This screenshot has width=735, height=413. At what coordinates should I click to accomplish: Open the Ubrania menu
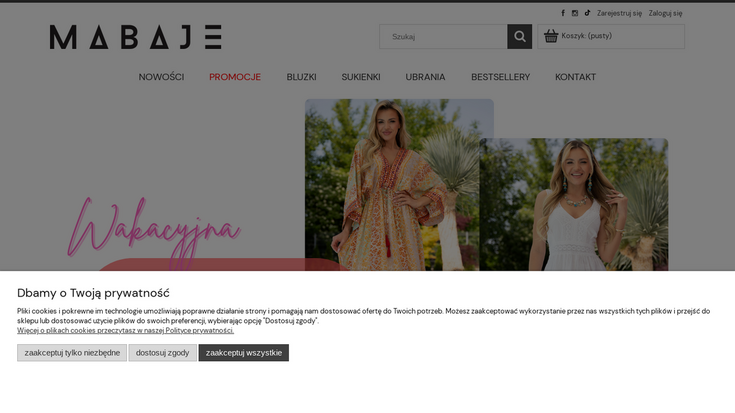tap(425, 77)
